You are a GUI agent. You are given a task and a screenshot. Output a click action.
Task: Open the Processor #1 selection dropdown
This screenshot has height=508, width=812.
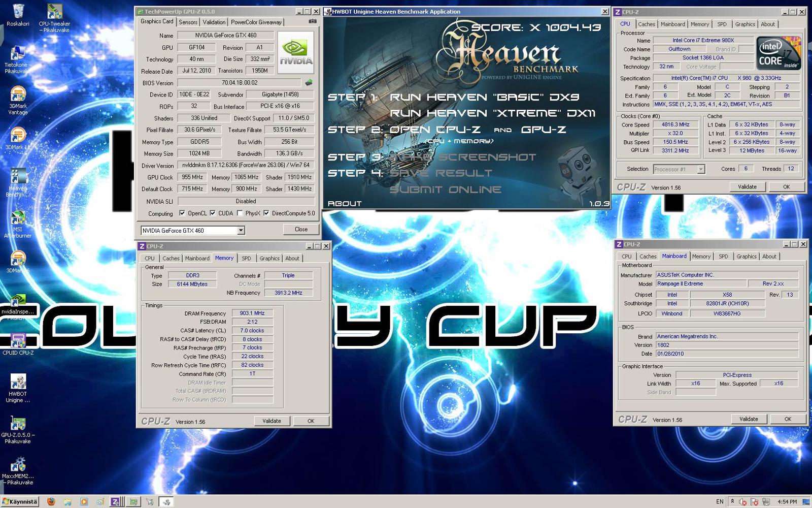[x=701, y=169]
